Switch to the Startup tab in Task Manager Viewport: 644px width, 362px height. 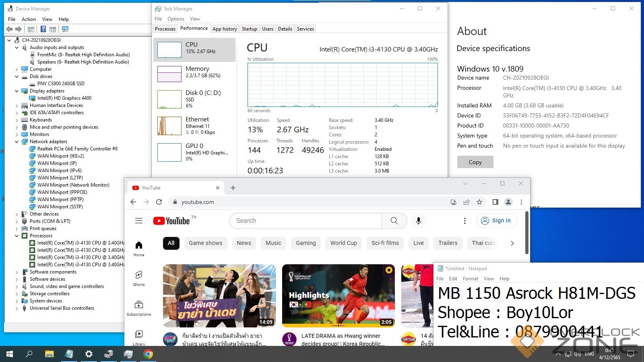pyautogui.click(x=249, y=29)
